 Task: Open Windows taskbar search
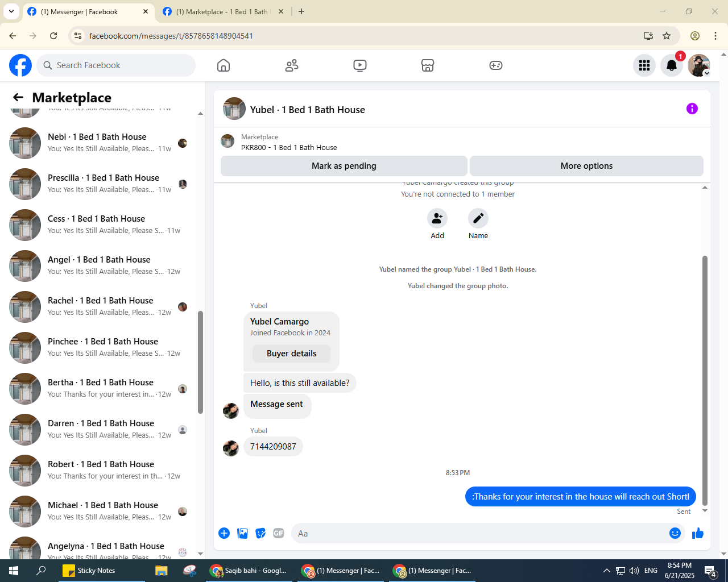point(41,571)
